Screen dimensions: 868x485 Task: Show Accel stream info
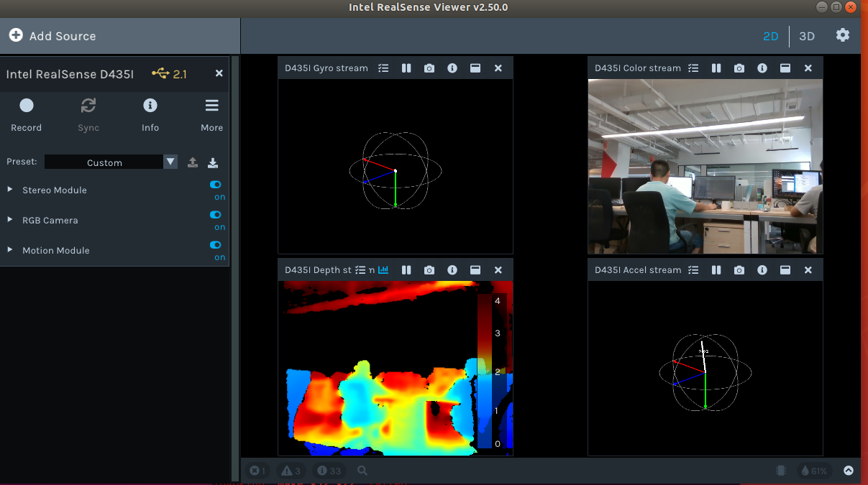[762, 270]
